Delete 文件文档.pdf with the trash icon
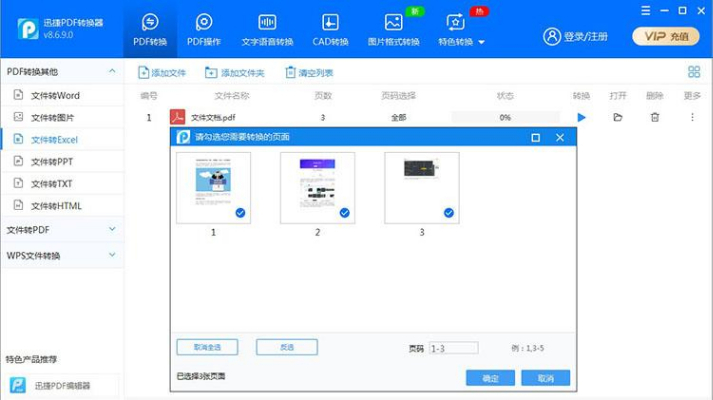Viewport: 713px width, 400px height. 655,118
